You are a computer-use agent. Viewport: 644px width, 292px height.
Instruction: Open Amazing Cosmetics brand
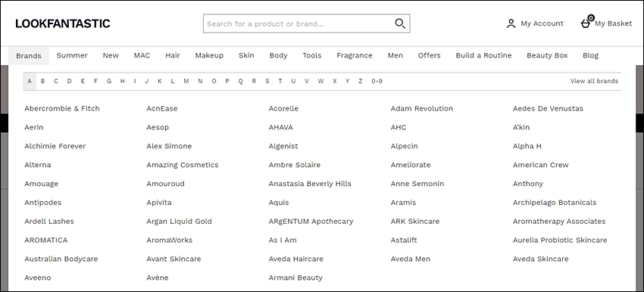183,165
